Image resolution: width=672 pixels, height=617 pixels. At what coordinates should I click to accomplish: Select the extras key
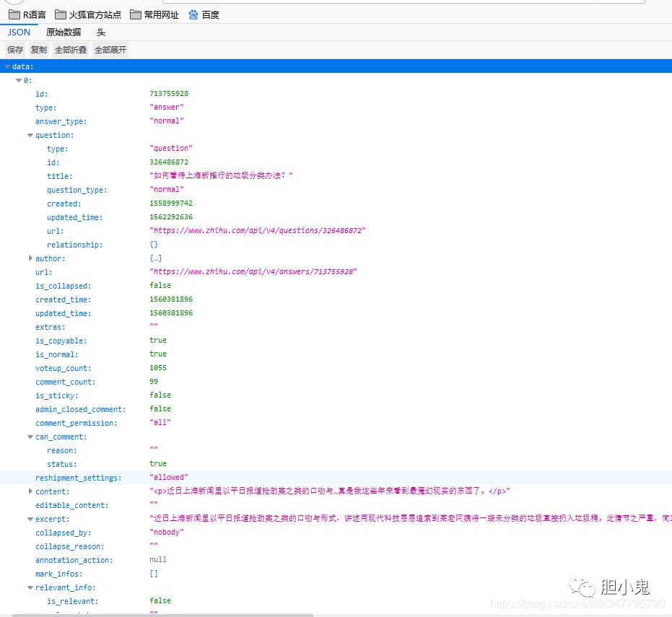click(x=50, y=327)
